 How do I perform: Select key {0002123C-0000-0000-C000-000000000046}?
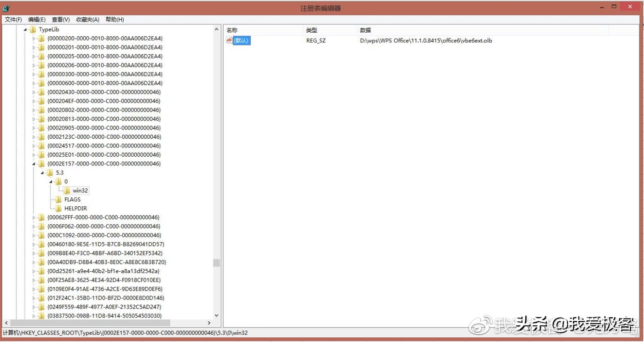[x=104, y=137]
